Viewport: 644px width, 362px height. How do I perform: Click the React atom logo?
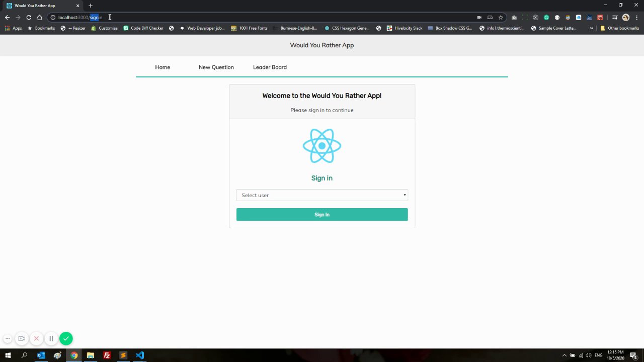point(322,146)
